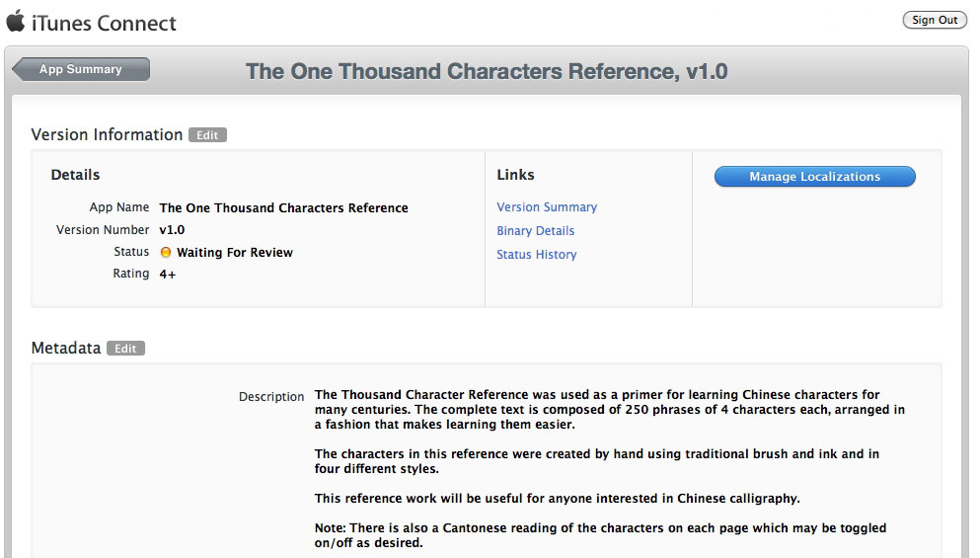The width and height of the screenshot is (980, 558).
Task: View the Binary Details link
Action: click(x=536, y=231)
